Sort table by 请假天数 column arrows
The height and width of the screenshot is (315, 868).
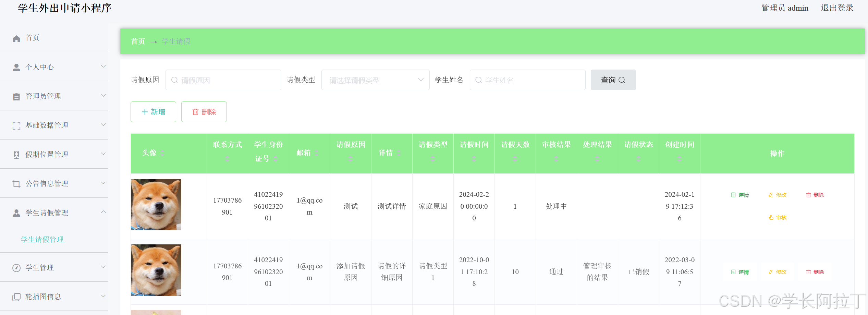tap(515, 159)
